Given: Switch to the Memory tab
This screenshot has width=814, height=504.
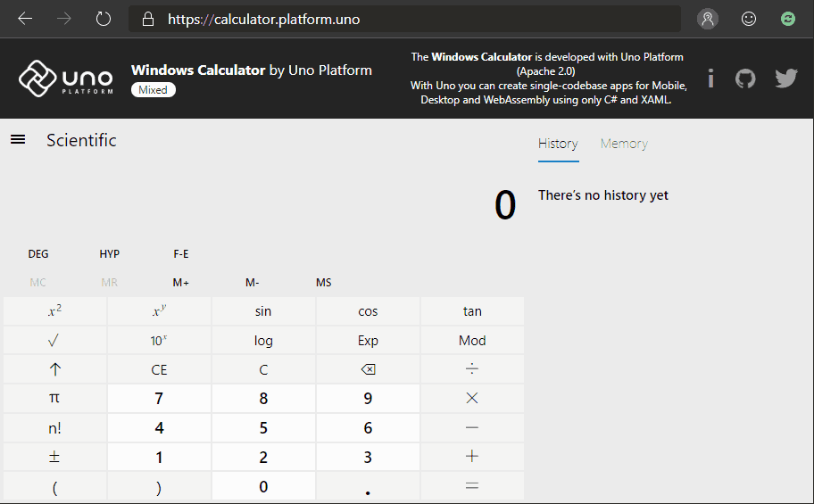Looking at the screenshot, I should tap(624, 144).
